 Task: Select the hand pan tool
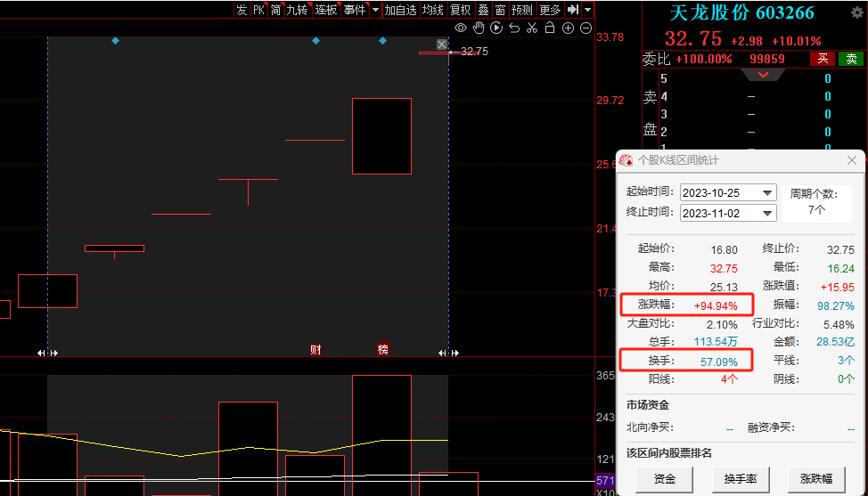point(479,28)
